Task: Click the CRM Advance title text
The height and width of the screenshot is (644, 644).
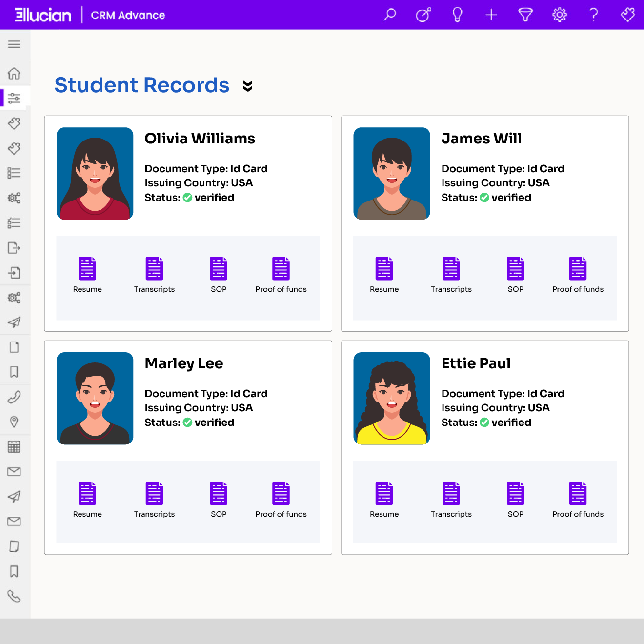Action: pyautogui.click(x=128, y=15)
